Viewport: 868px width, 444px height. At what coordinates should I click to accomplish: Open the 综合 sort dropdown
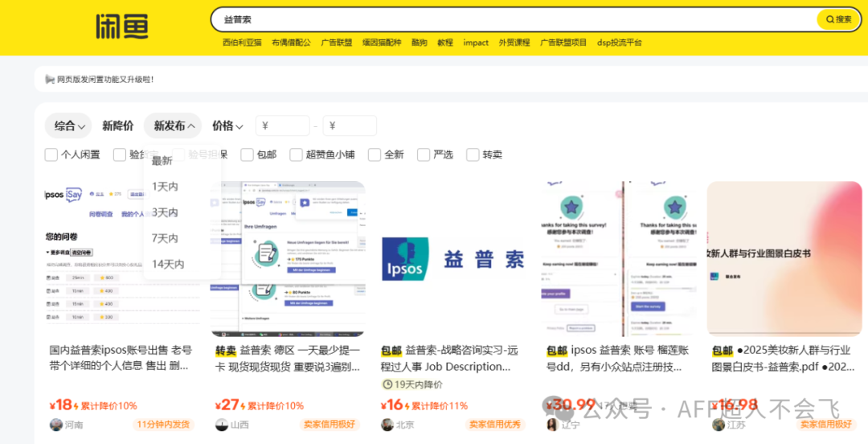[x=68, y=125]
